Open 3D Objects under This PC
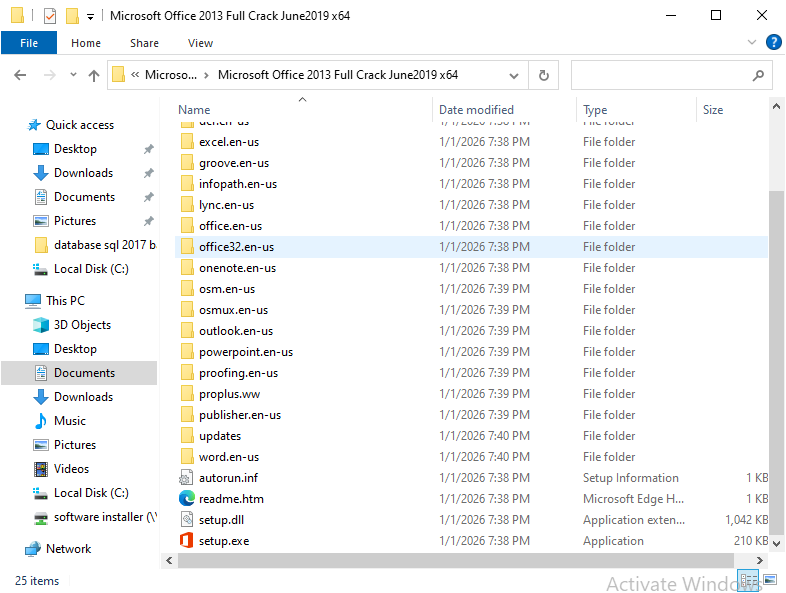This screenshot has width=786, height=593. [82, 325]
